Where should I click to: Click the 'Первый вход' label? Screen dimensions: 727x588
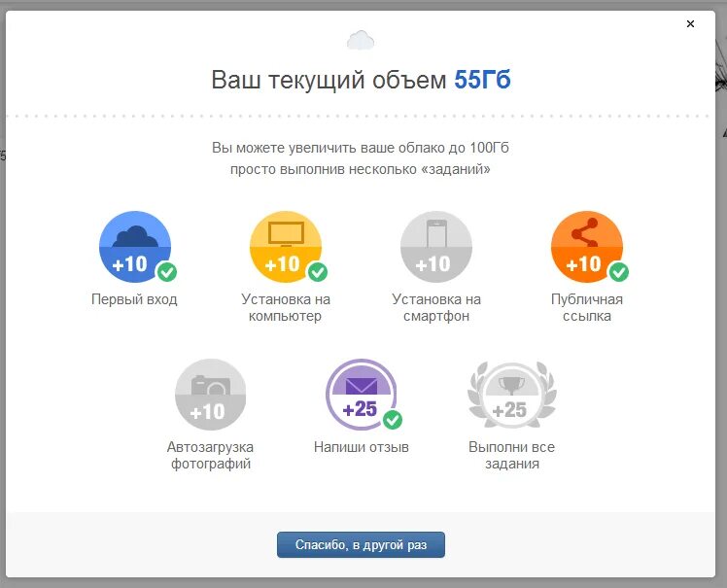[134, 299]
